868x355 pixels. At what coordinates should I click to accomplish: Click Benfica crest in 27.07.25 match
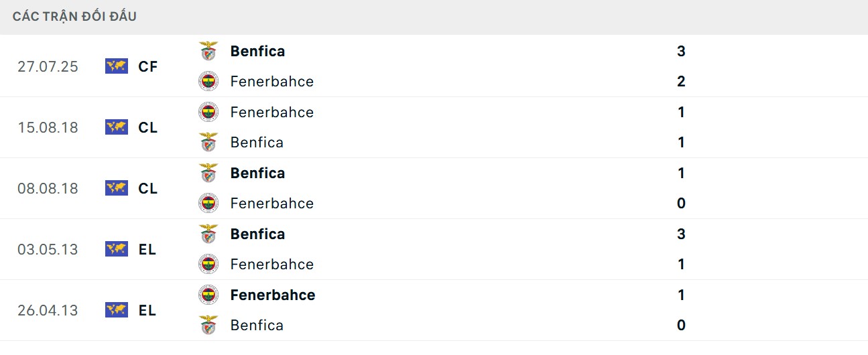tap(208, 51)
